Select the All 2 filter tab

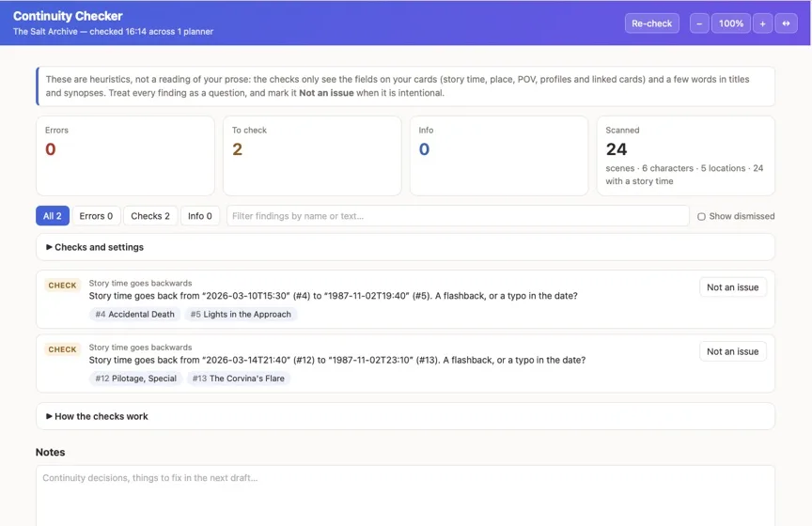[53, 216]
